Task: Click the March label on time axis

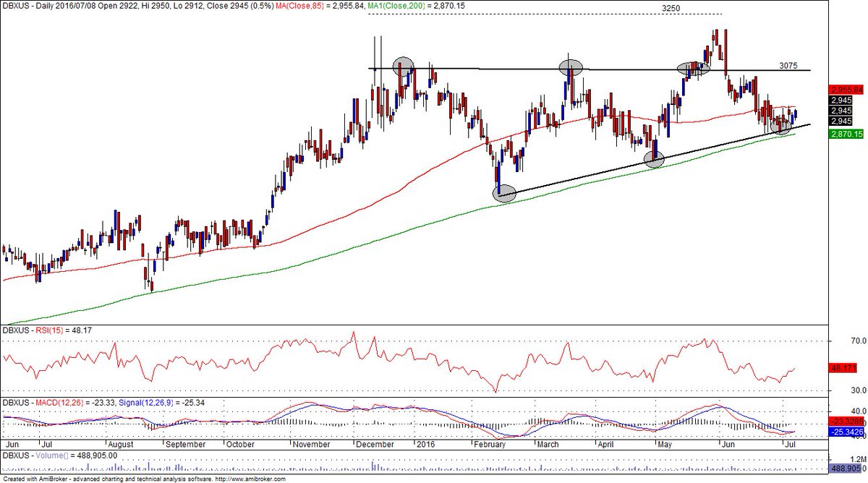Action: coord(547,444)
